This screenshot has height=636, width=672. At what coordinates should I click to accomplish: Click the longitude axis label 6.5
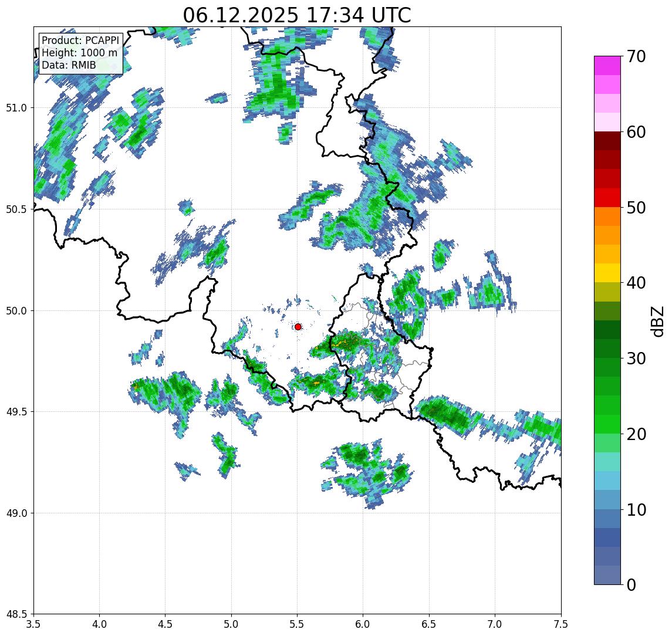pos(429,624)
